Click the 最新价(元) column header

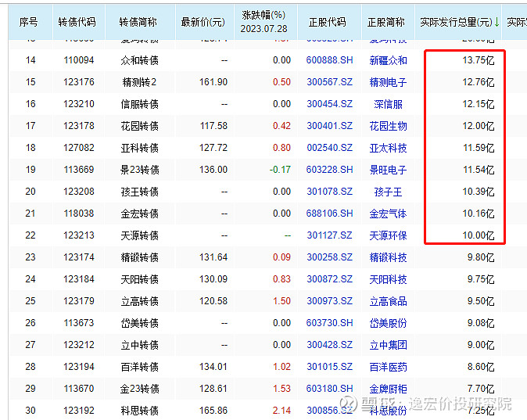[x=203, y=22]
